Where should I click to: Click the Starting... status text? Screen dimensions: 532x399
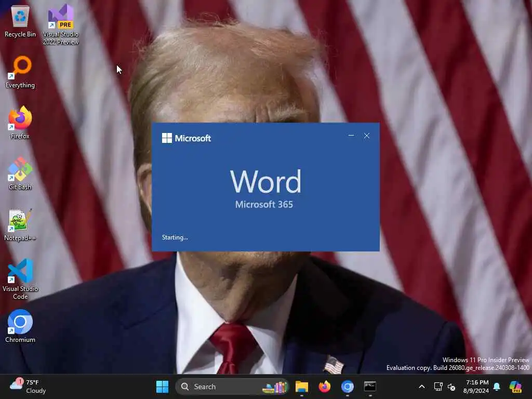pyautogui.click(x=175, y=237)
